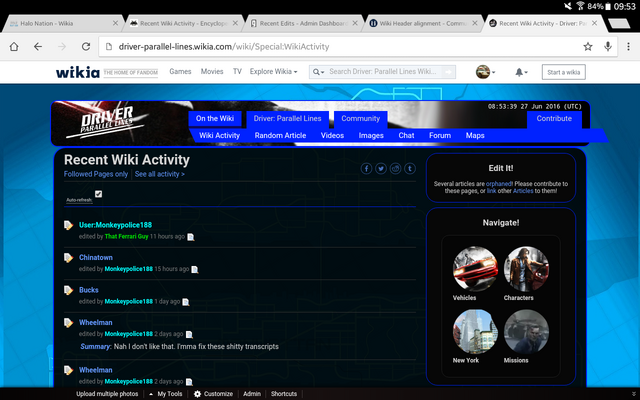Tap the microphone voice search icon
Screen dimensions: 640x400
(x=608, y=47)
